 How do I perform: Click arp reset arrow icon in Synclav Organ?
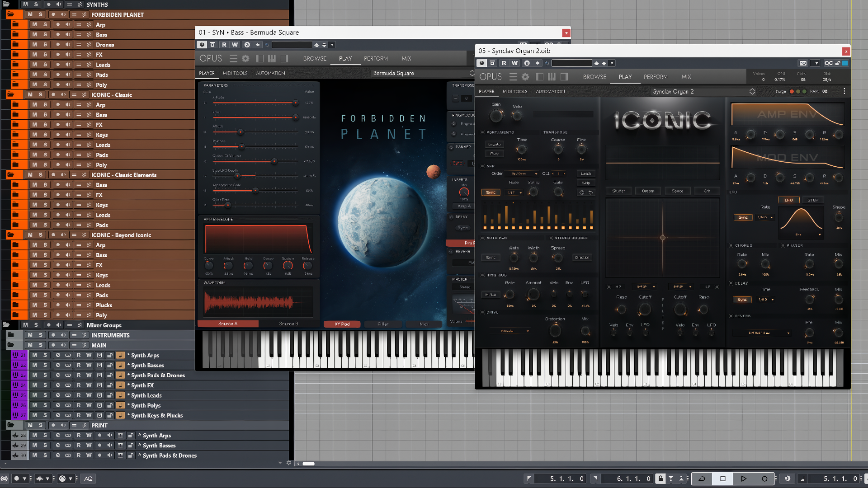click(x=590, y=192)
